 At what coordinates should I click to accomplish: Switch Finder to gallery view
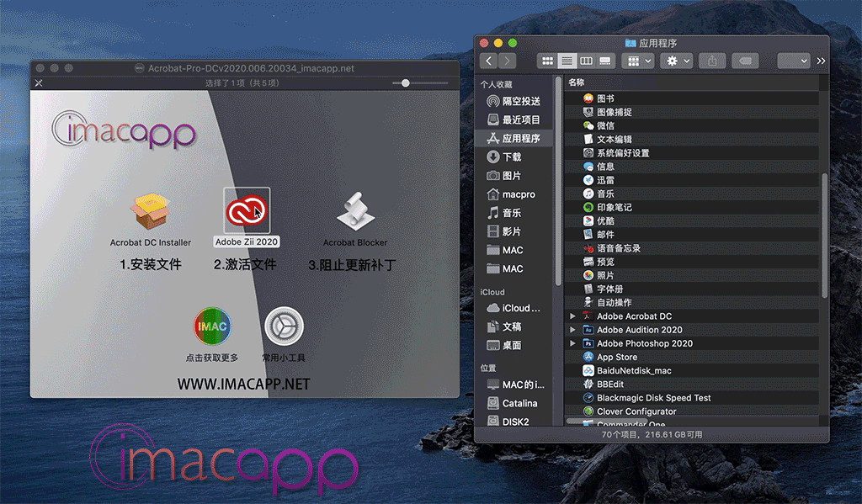point(604,61)
